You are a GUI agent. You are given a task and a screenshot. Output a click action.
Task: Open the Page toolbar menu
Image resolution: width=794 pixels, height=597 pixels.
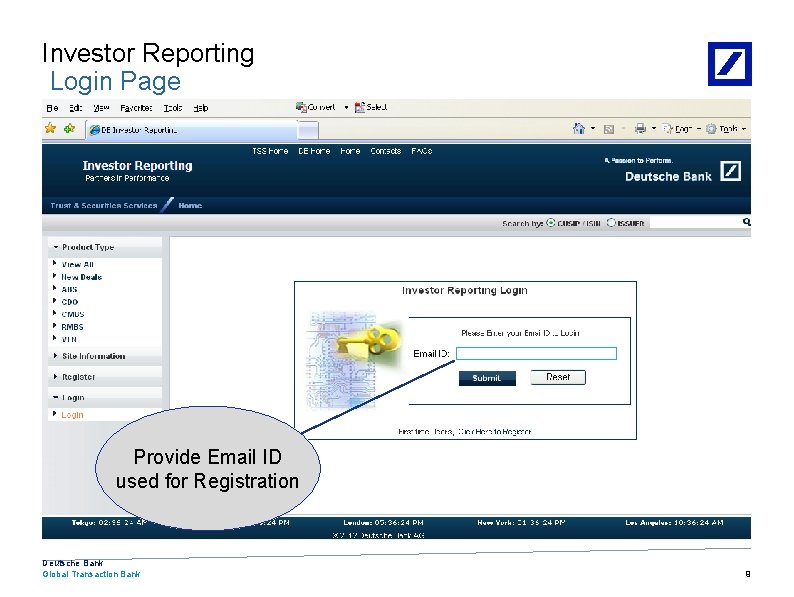tap(682, 129)
